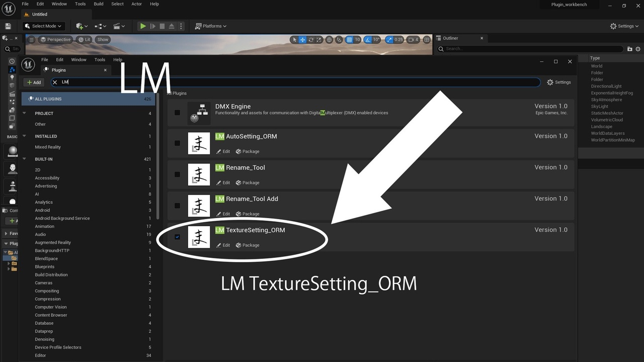This screenshot has width=644, height=362.
Task: Edit the Rename_Tool plugin
Action: tap(223, 183)
